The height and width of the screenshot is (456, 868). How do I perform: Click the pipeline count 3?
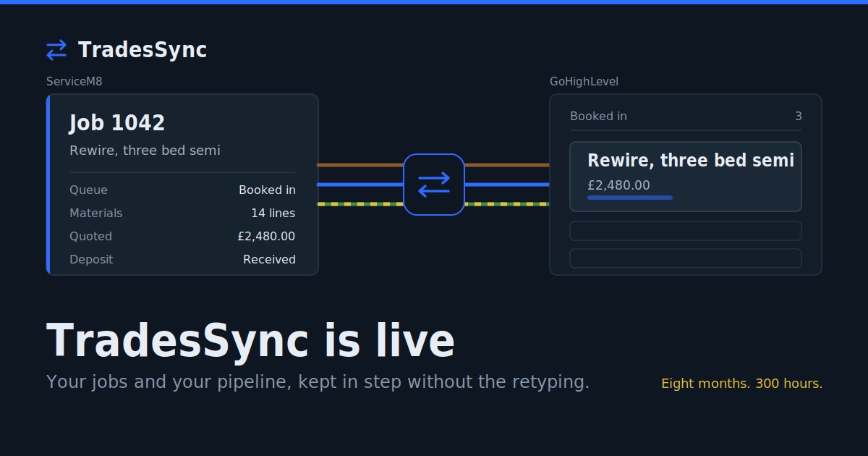point(799,117)
